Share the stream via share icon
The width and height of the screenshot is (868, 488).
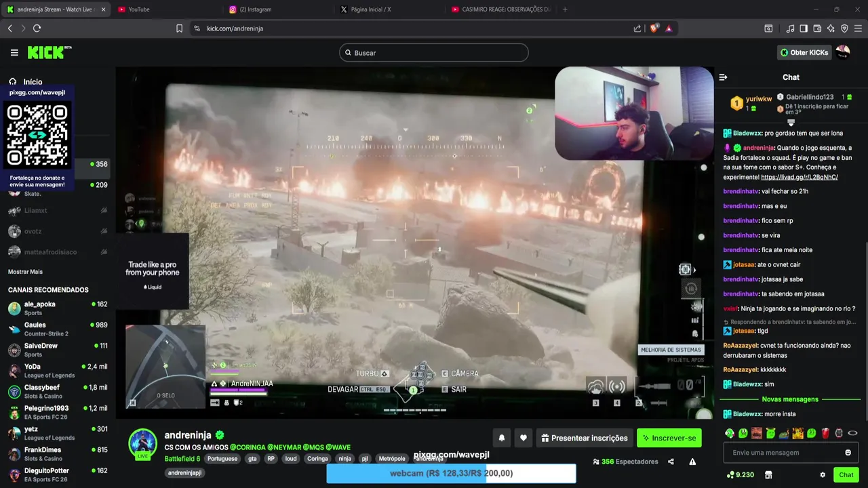(x=671, y=462)
